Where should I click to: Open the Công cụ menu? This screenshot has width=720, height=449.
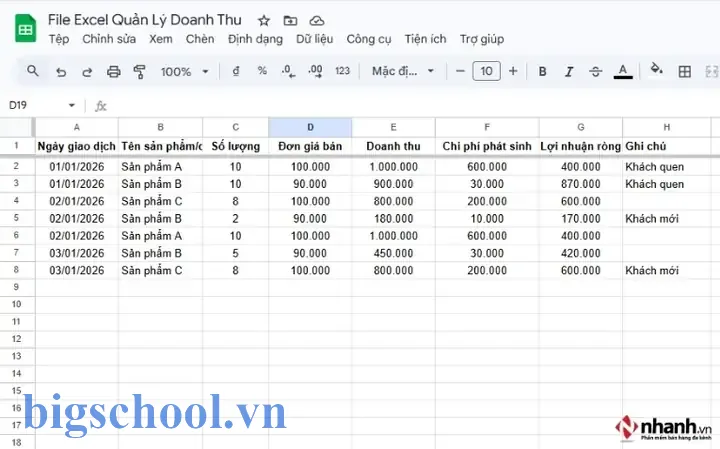point(369,39)
